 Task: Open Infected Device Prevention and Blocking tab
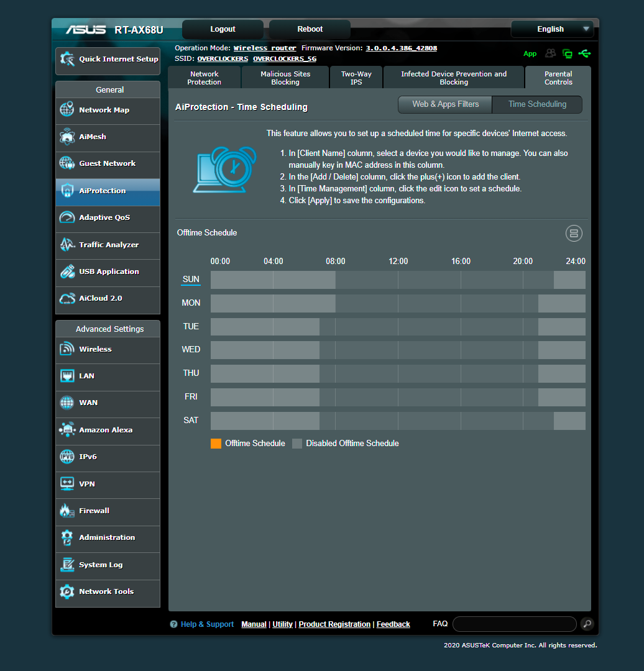454,78
